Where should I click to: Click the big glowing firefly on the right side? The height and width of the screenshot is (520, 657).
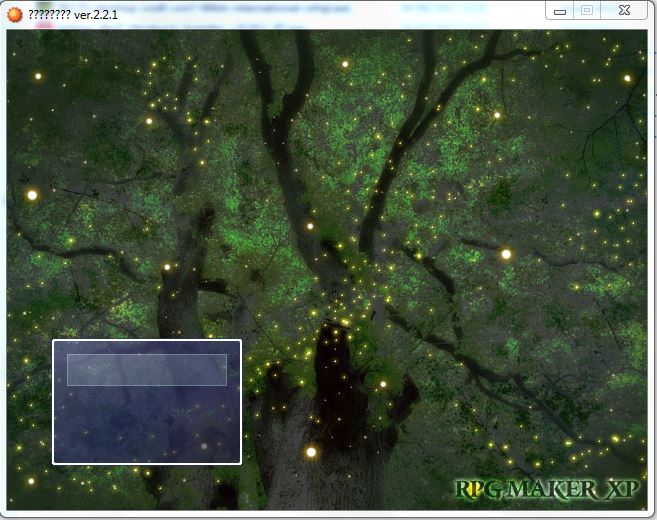[506, 254]
